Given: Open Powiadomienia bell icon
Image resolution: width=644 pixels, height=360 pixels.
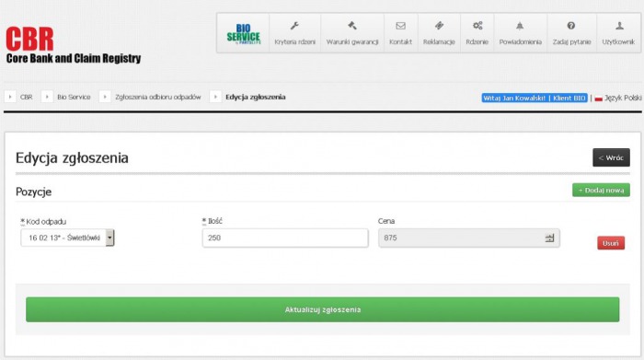Looking at the screenshot, I should coord(520,26).
